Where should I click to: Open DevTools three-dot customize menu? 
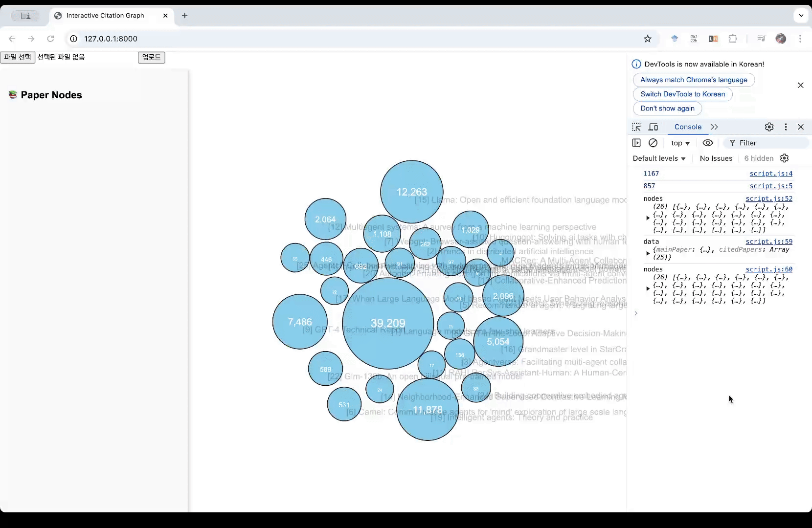click(786, 127)
